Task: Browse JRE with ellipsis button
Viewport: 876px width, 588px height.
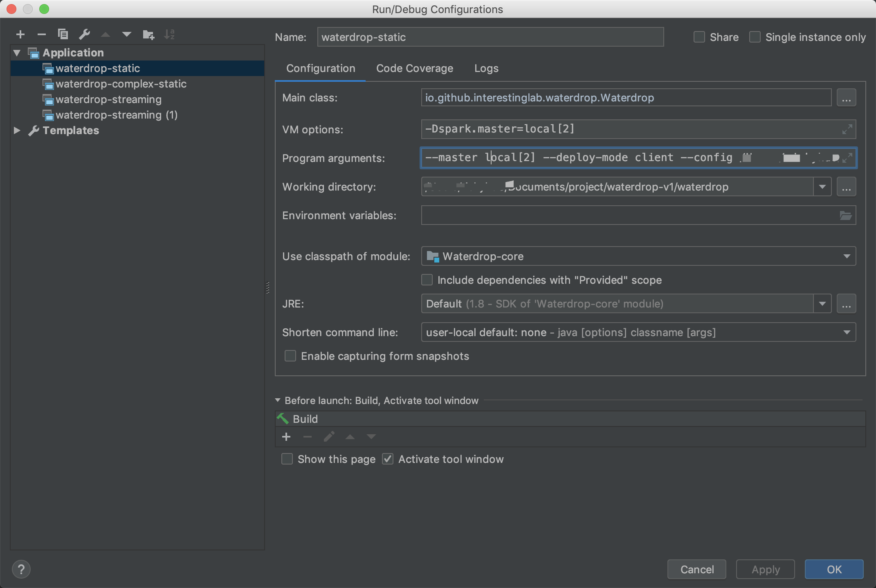Action: click(846, 304)
